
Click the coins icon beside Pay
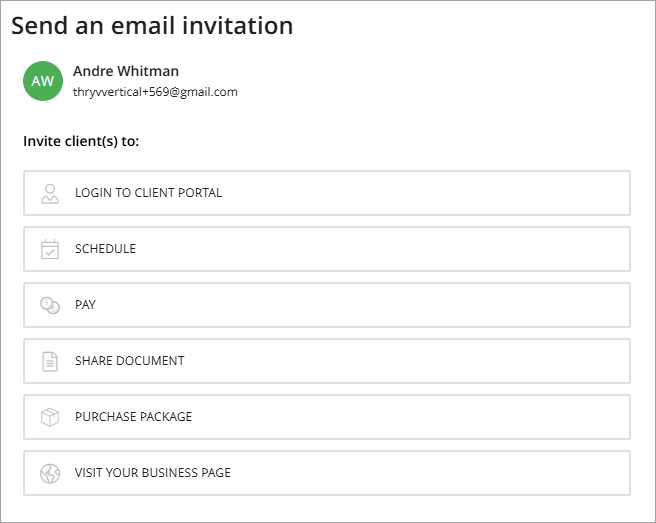click(x=50, y=305)
